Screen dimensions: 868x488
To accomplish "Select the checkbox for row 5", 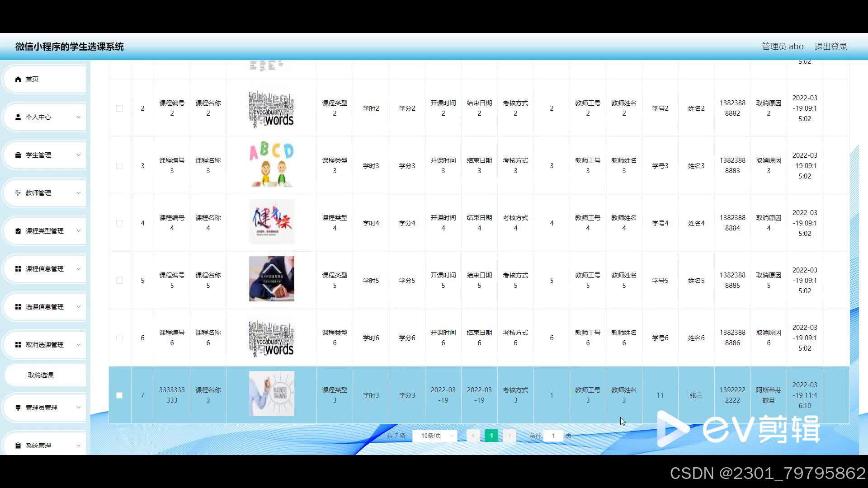I will click(119, 281).
